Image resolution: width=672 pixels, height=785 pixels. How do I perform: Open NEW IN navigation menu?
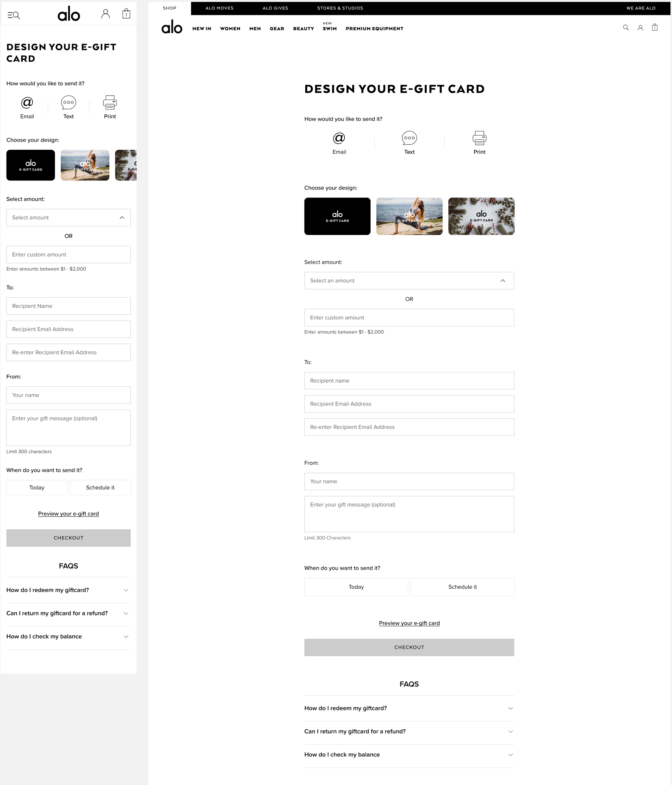[202, 29]
